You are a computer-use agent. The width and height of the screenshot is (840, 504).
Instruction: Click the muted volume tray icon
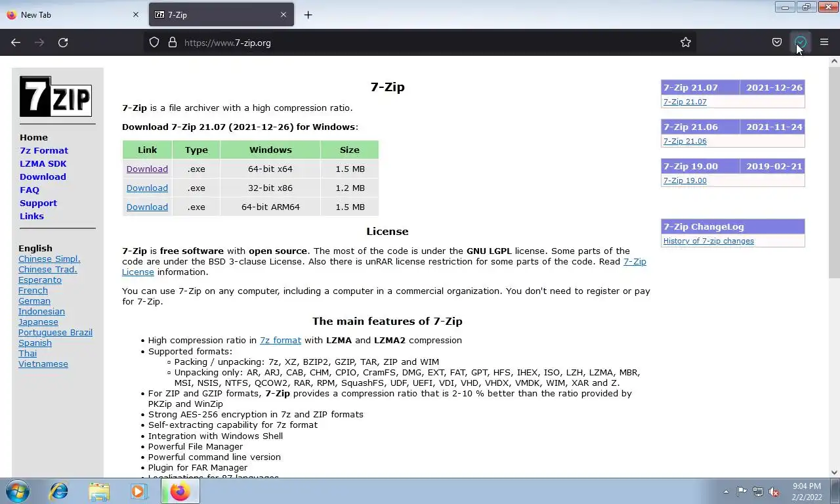pos(774,492)
